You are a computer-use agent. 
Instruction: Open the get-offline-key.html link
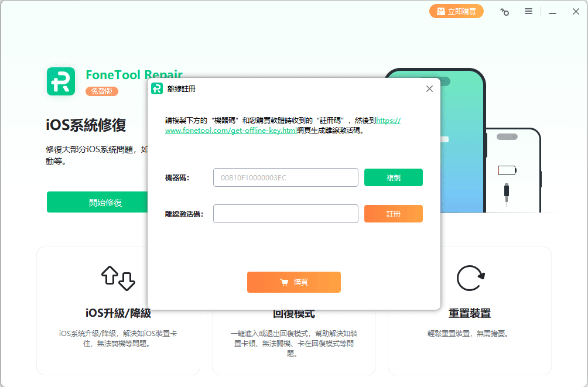231,131
